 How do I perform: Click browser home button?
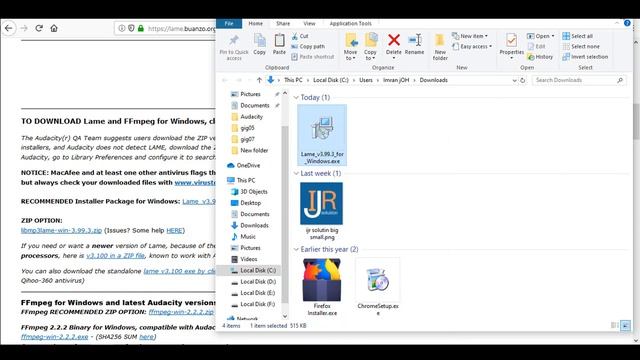click(54, 28)
